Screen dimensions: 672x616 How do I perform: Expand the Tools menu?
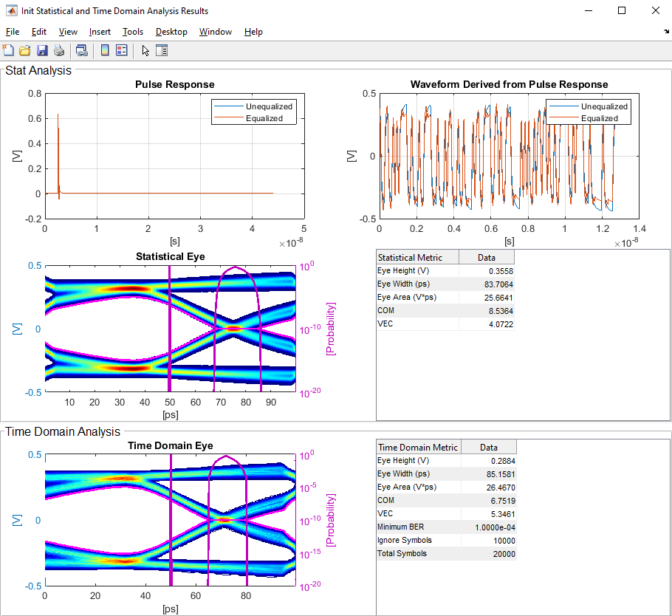pos(133,32)
